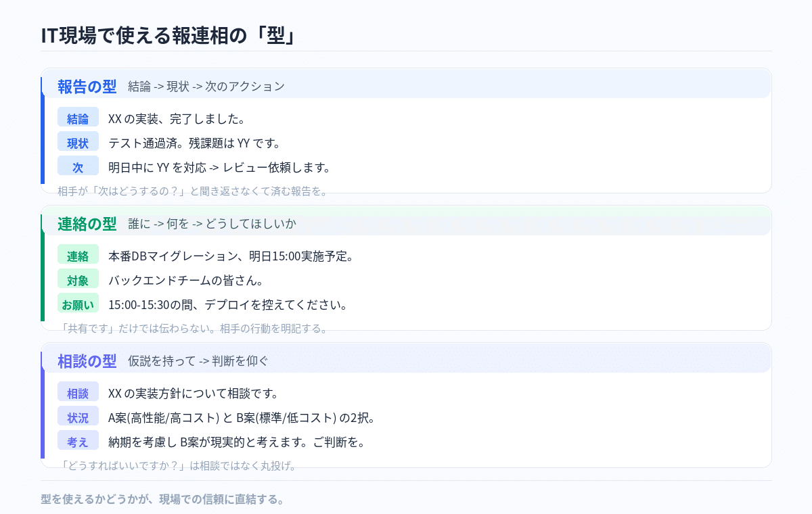This screenshot has width=812, height=514.
Task: Click the 結論 tag label
Action: coord(78,118)
